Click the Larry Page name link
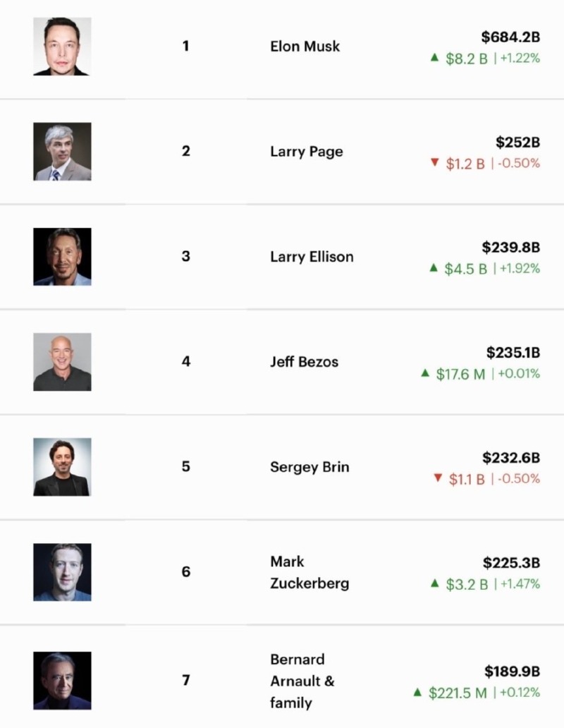 coord(306,152)
